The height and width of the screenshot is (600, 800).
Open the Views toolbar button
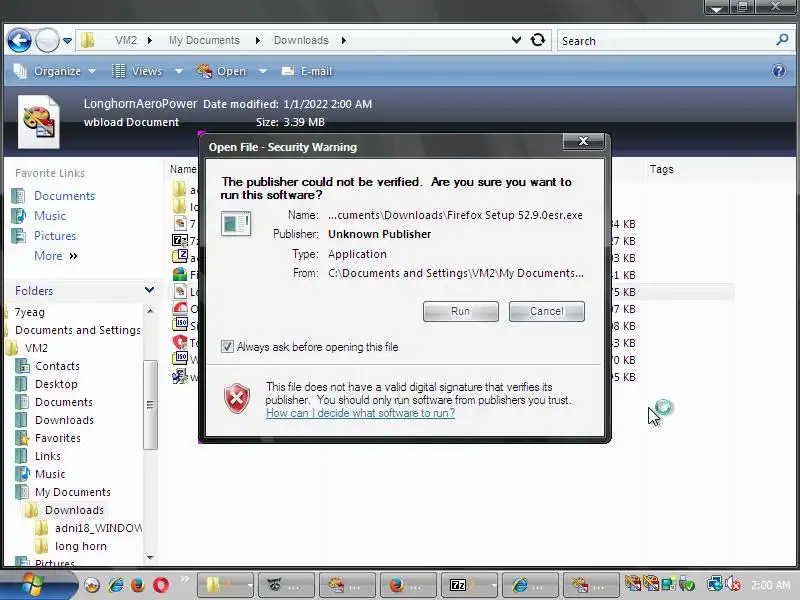point(136,71)
